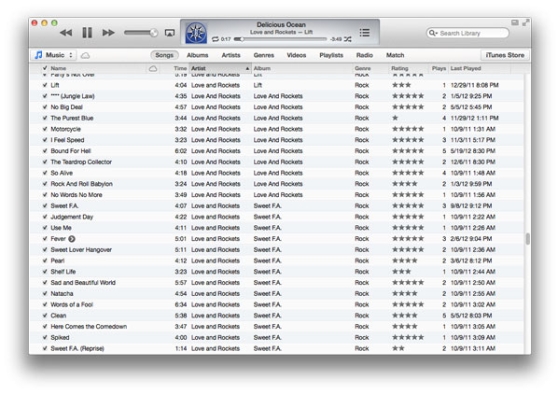Toggle the repeat icon
The width and height of the screenshot is (560, 394).
tap(215, 39)
